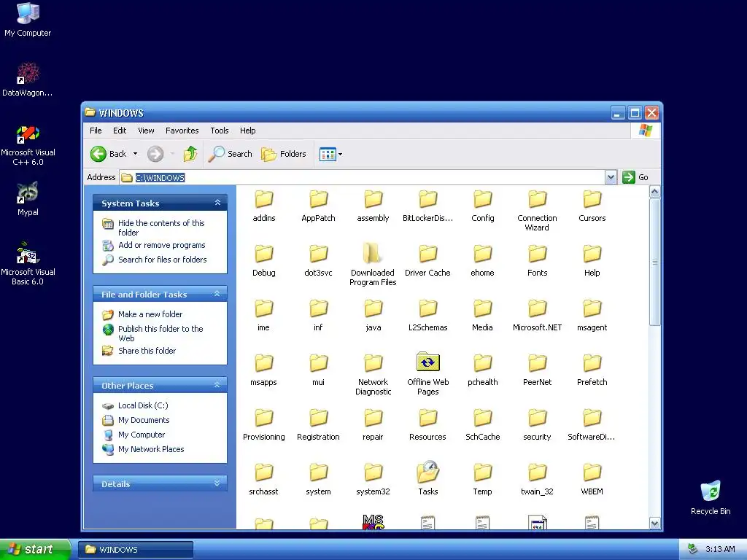Click the Go button
The height and width of the screenshot is (560, 747).
tap(635, 177)
